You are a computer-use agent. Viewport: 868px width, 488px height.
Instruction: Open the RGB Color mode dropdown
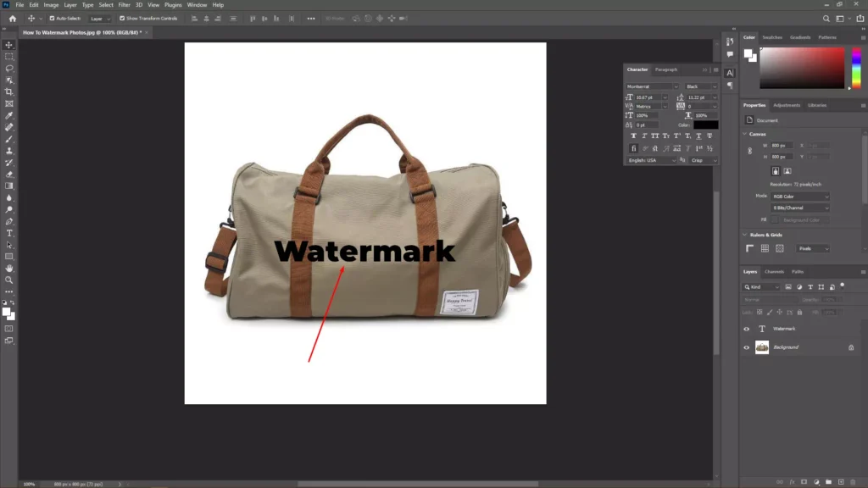pos(800,197)
